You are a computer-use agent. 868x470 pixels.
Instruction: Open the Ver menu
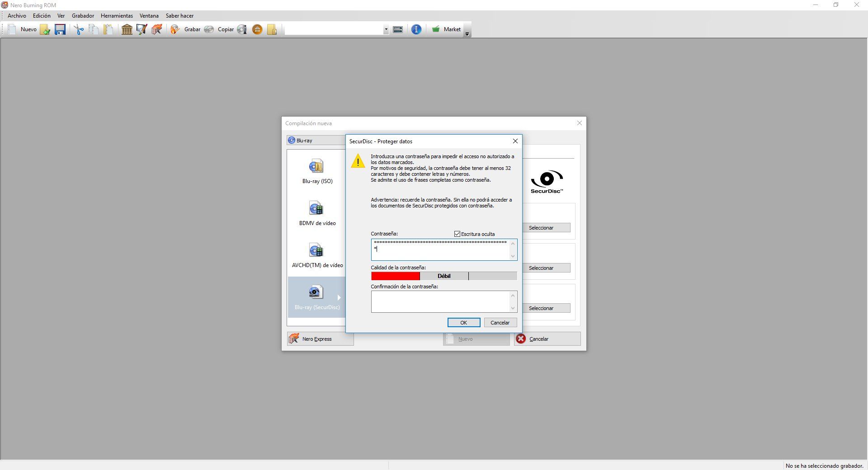pyautogui.click(x=61, y=16)
